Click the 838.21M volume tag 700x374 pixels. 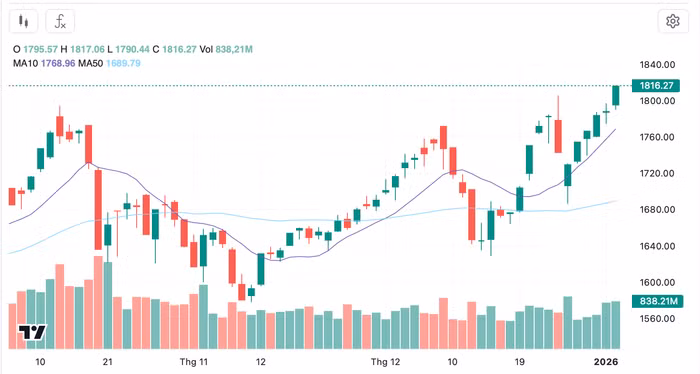[x=658, y=301]
